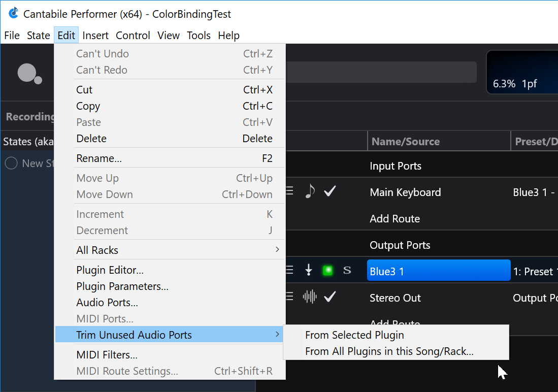Open the Insert menu
The width and height of the screenshot is (558, 392).
click(x=95, y=35)
